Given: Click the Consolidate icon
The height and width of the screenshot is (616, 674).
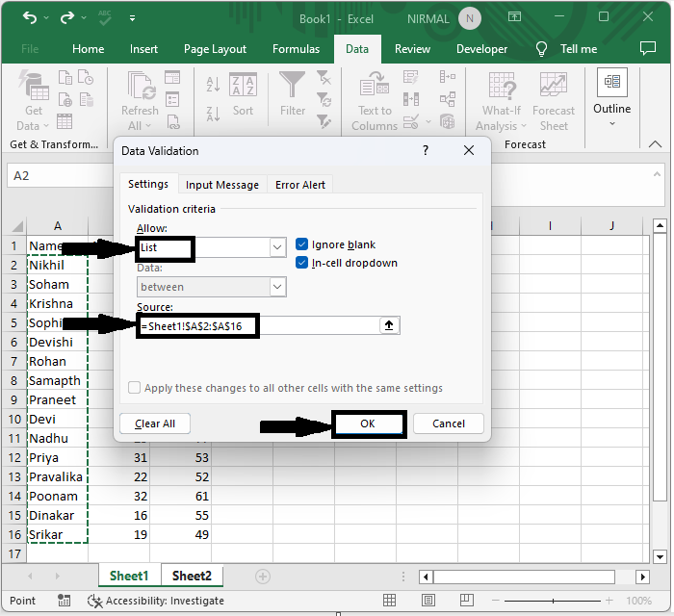Looking at the screenshot, I should click(447, 77).
